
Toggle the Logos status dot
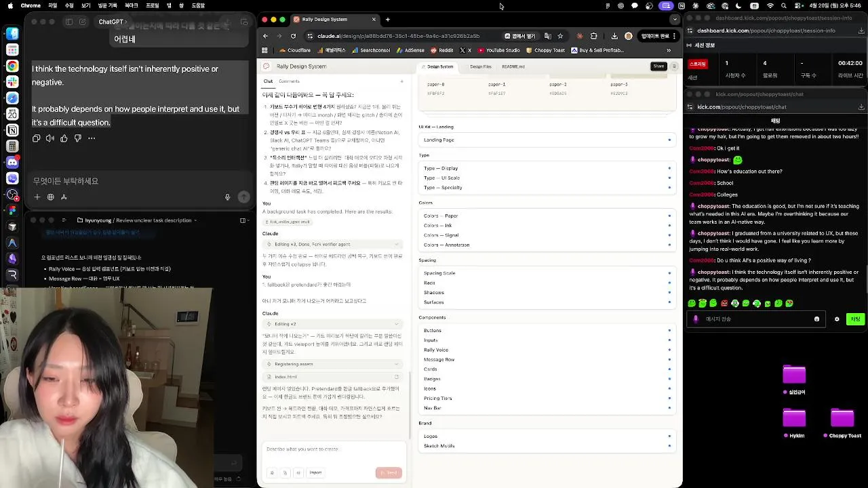(669, 436)
